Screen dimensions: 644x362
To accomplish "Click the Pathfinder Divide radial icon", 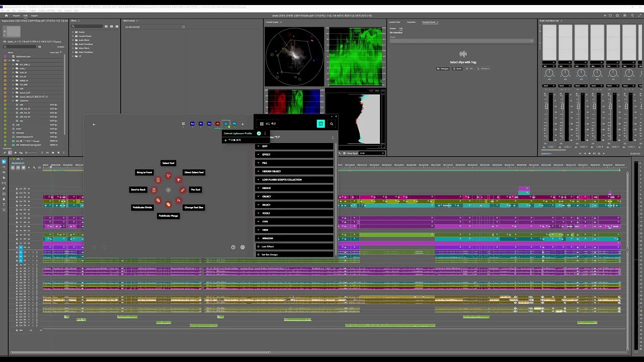I will pyautogui.click(x=158, y=200).
